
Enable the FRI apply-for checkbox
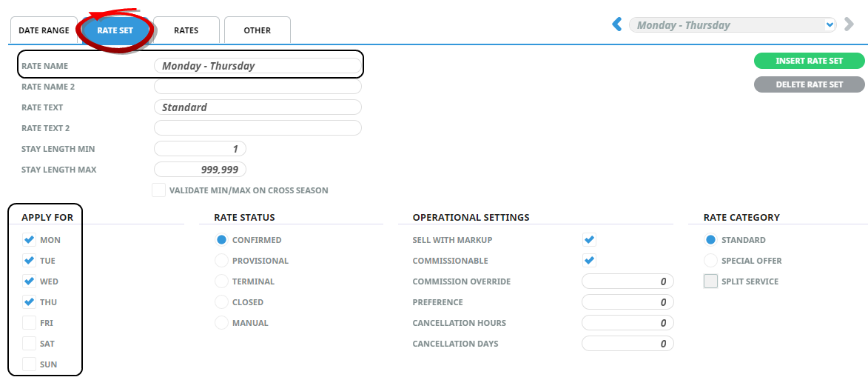coord(30,323)
